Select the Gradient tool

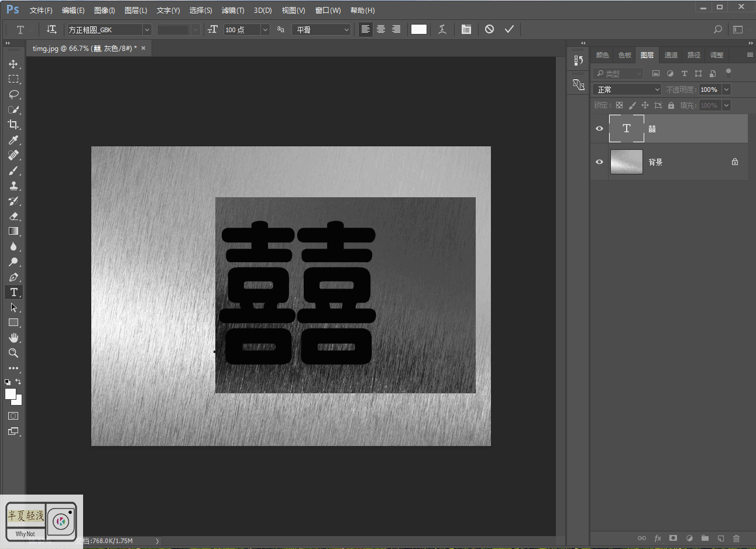click(13, 231)
